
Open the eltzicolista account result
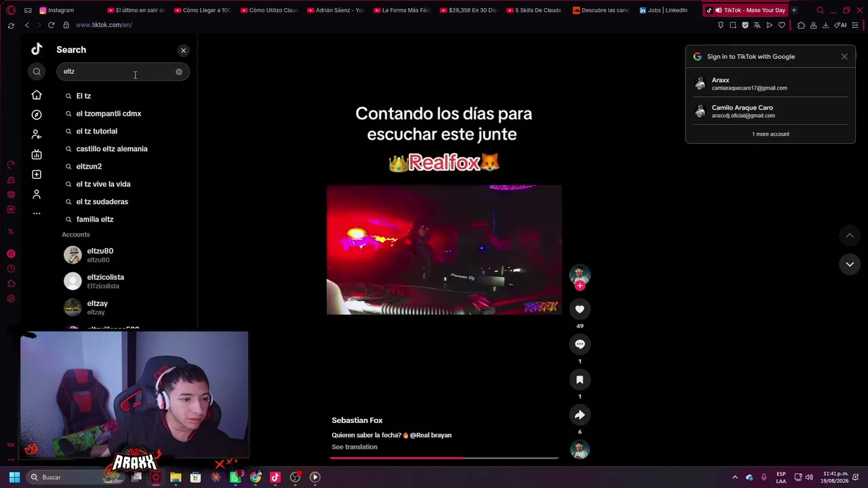pyautogui.click(x=125, y=281)
